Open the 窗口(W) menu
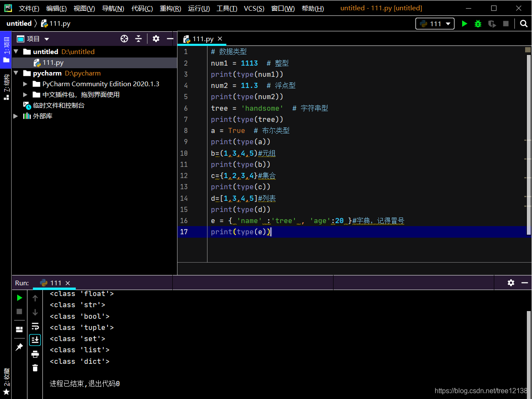 point(283,9)
